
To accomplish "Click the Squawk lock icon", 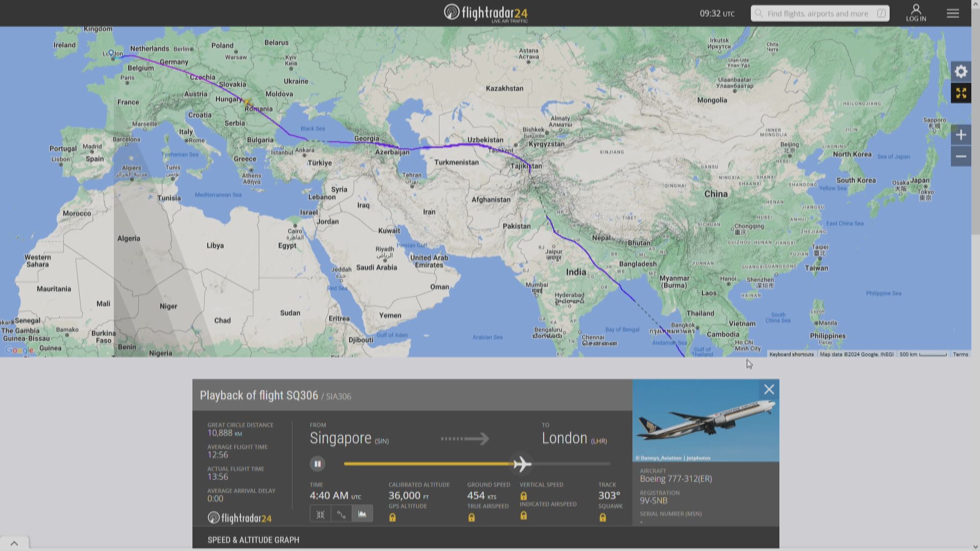I will click(603, 517).
